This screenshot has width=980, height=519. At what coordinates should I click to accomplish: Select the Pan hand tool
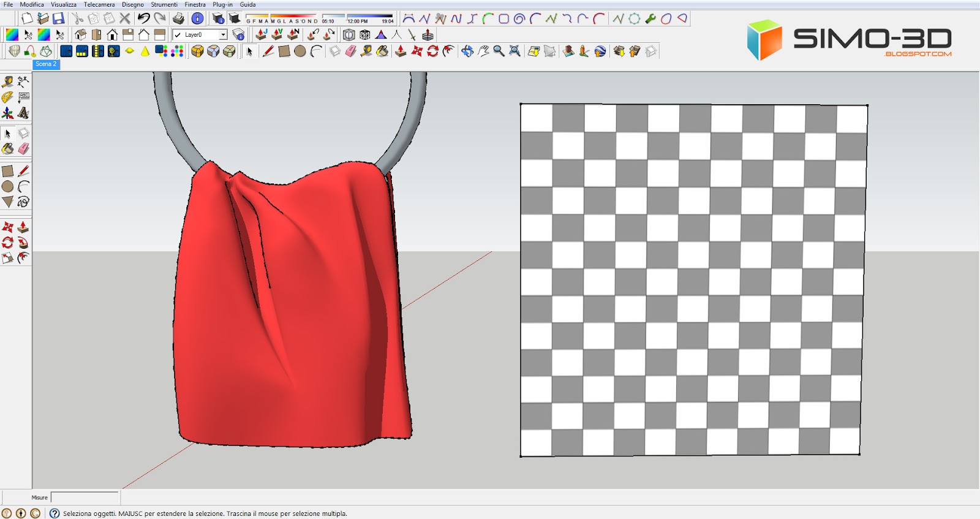483,51
